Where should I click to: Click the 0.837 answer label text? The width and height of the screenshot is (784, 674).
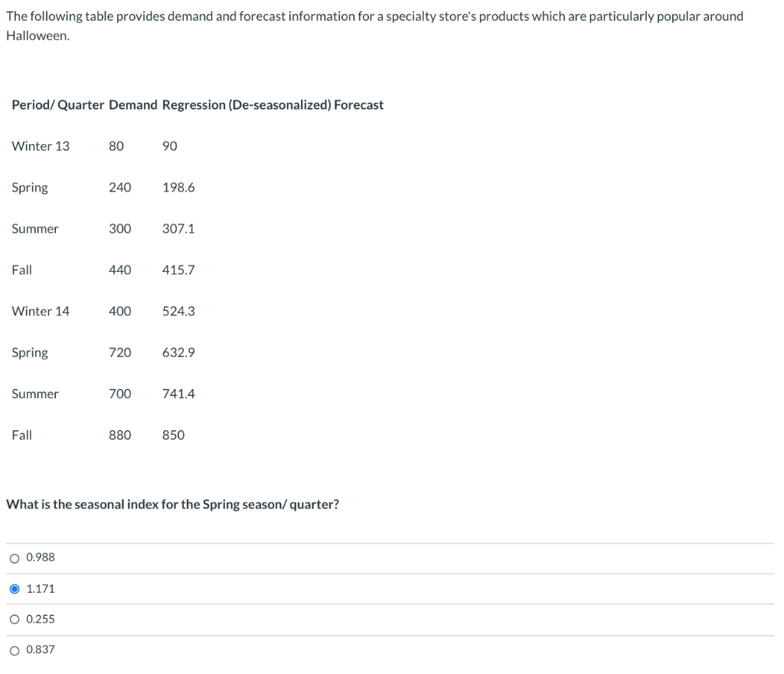[x=40, y=649]
